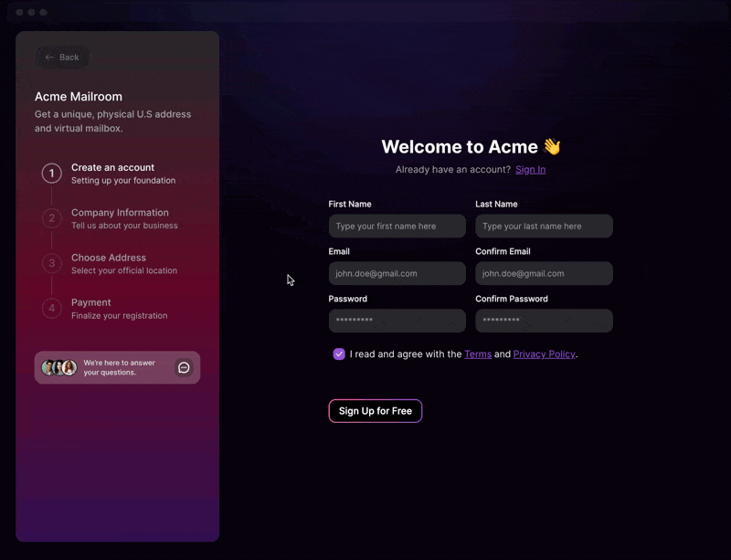Select the Confirm Password field
Viewport: 731px width, 560px height.
click(544, 321)
